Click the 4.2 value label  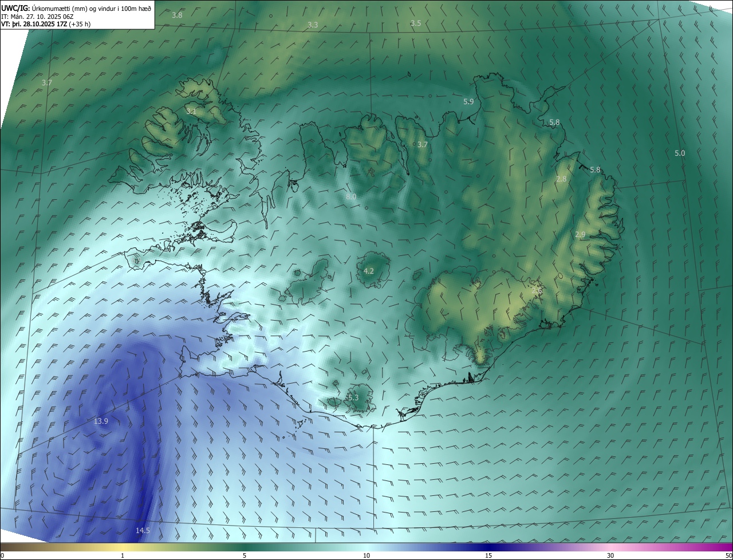point(369,271)
